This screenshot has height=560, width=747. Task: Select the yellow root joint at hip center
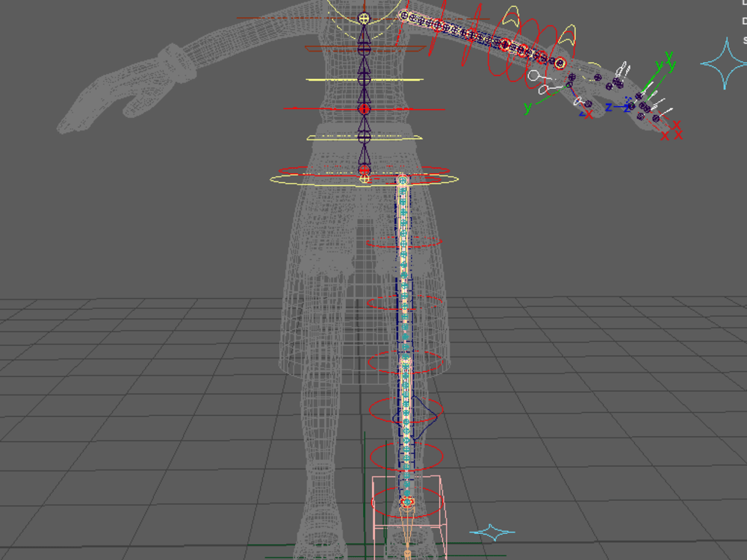tap(365, 179)
